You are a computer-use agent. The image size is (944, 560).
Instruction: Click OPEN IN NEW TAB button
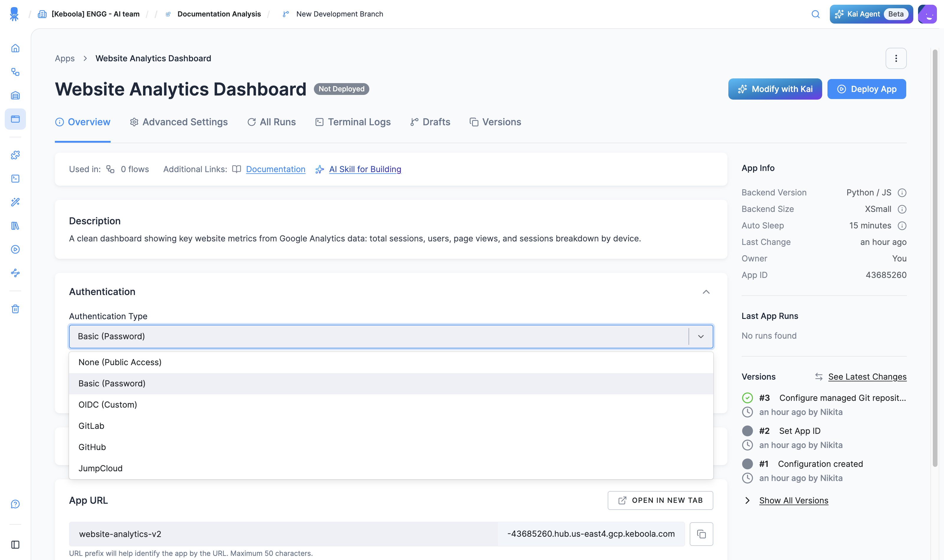coord(661,500)
